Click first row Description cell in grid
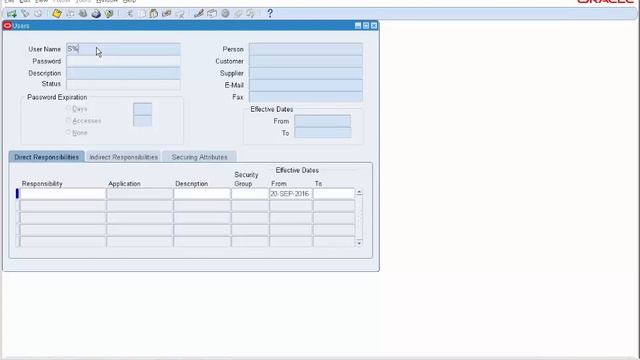This screenshot has width=640, height=360. pyautogui.click(x=202, y=193)
